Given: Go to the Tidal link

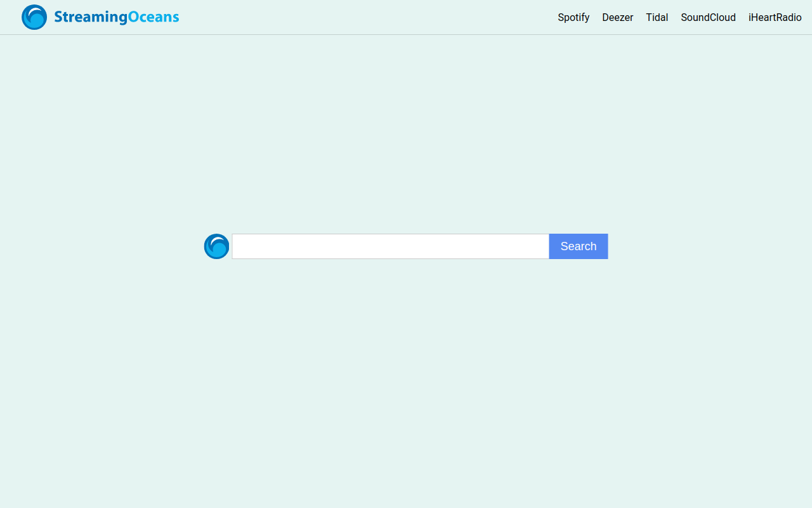Looking at the screenshot, I should pyautogui.click(x=657, y=18).
